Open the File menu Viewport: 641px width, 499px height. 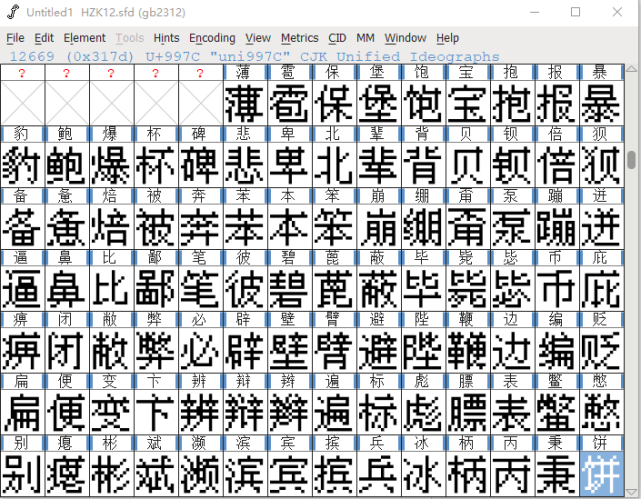tap(15, 38)
